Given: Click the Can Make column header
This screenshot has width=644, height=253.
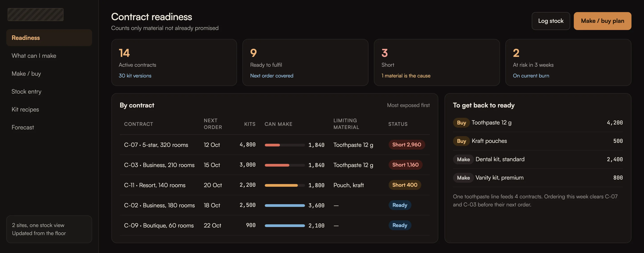Looking at the screenshot, I should [278, 124].
